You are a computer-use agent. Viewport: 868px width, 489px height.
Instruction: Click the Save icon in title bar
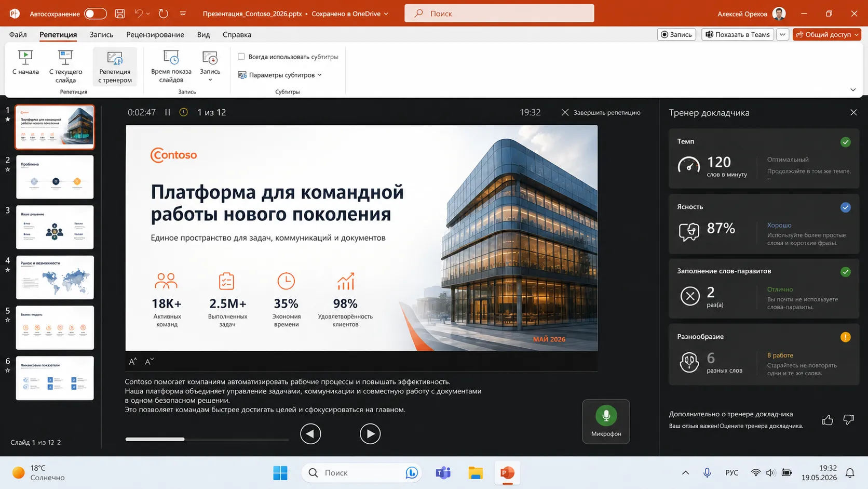coord(120,14)
